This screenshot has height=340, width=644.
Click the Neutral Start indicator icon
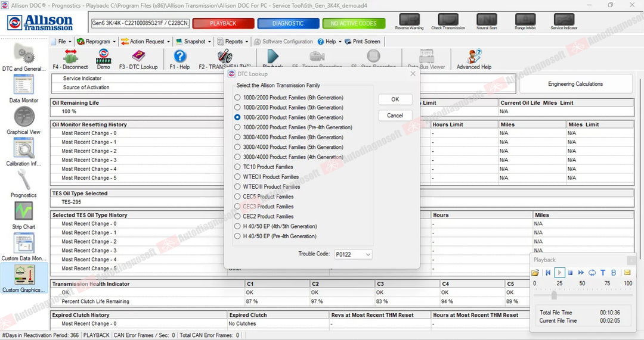tap(487, 19)
